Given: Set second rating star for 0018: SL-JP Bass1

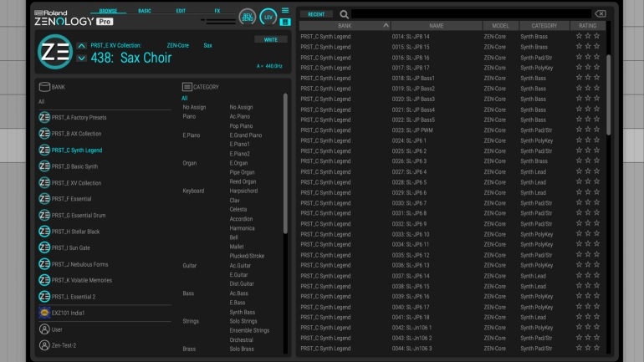Looking at the screenshot, I should pyautogui.click(x=588, y=78).
